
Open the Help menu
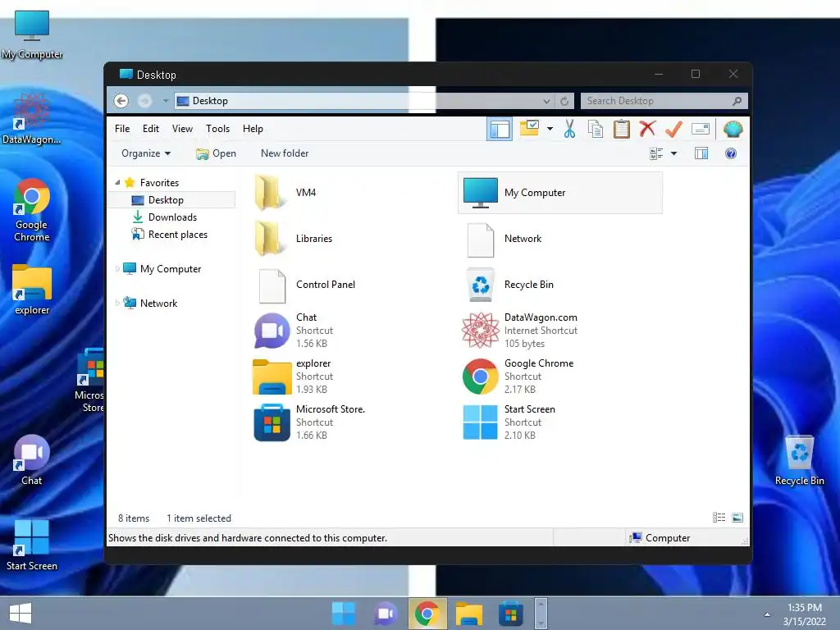[253, 129]
